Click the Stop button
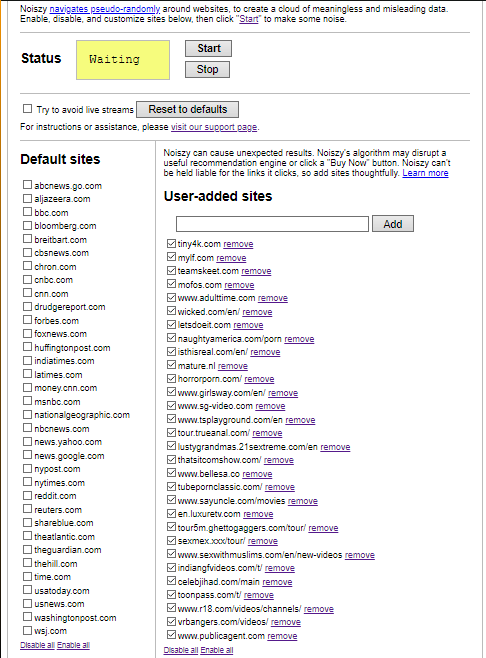The height and width of the screenshot is (658, 486). pyautogui.click(x=207, y=69)
